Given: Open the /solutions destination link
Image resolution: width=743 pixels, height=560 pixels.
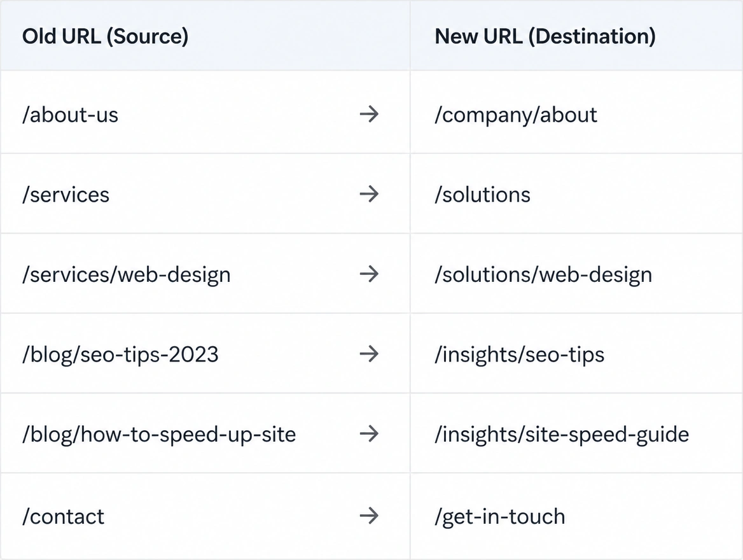Looking at the screenshot, I should point(482,195).
